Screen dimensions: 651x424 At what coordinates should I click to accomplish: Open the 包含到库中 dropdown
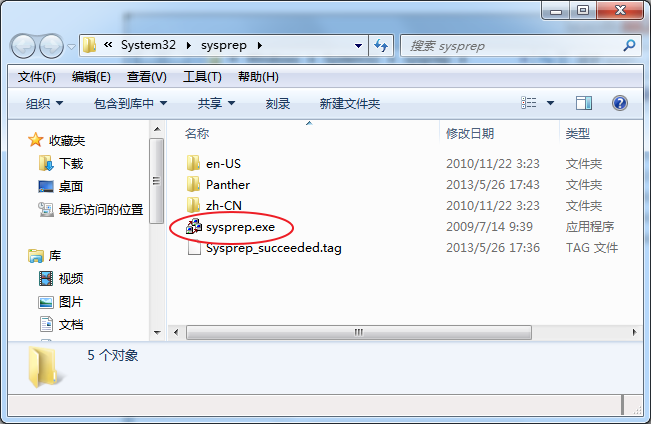click(130, 103)
